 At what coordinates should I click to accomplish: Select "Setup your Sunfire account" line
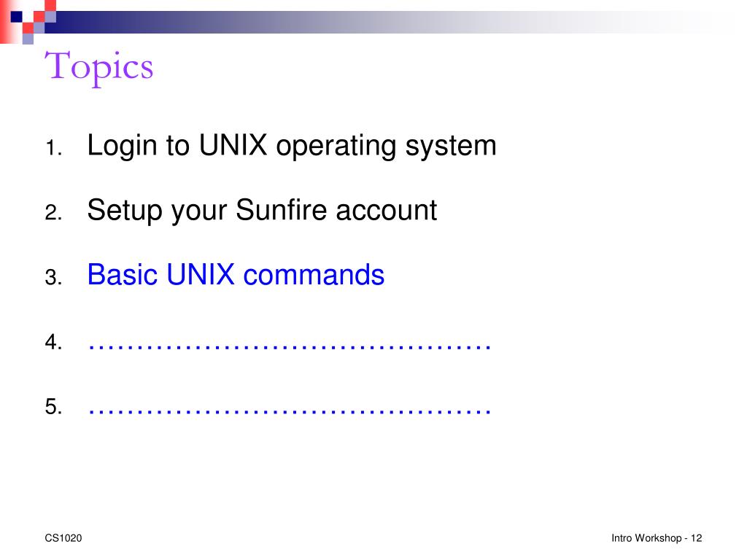262,210
